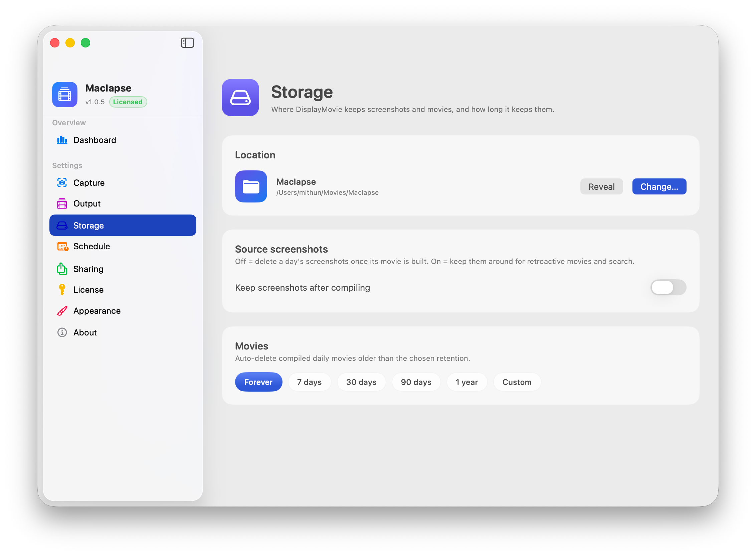The image size is (756, 556).
Task: Switch to Sharing settings
Action: [x=123, y=269]
